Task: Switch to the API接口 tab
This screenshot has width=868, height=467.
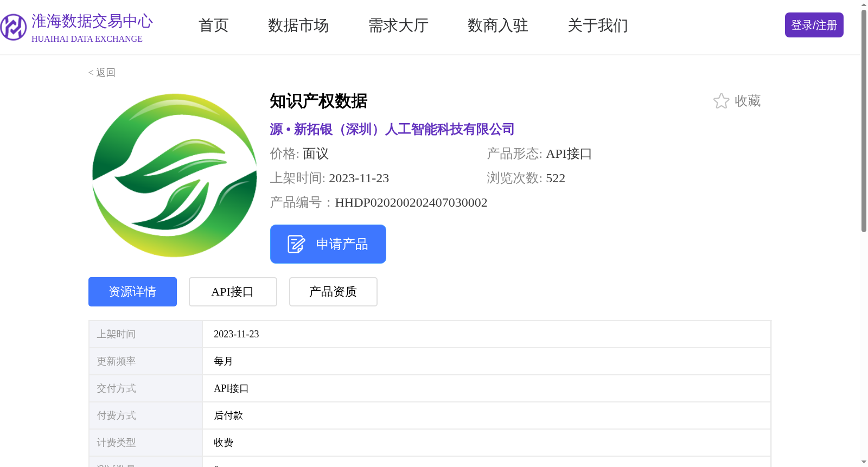Action: coord(233,292)
